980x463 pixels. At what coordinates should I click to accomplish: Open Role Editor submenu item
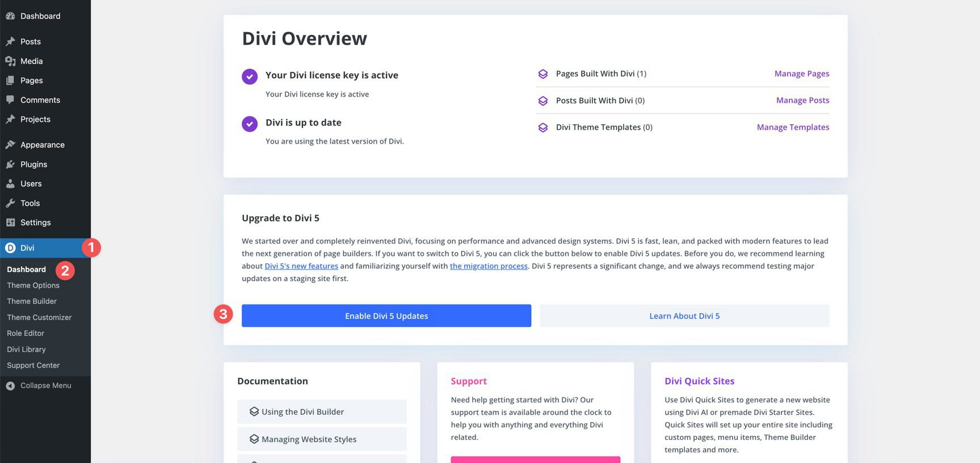[x=26, y=333]
